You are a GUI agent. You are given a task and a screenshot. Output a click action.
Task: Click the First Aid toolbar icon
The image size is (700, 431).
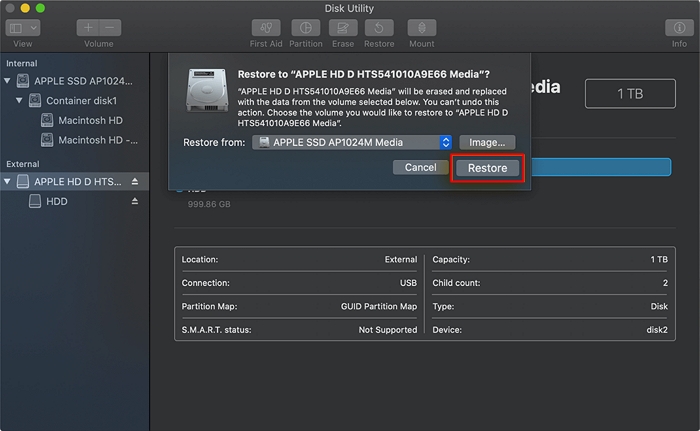[265, 28]
